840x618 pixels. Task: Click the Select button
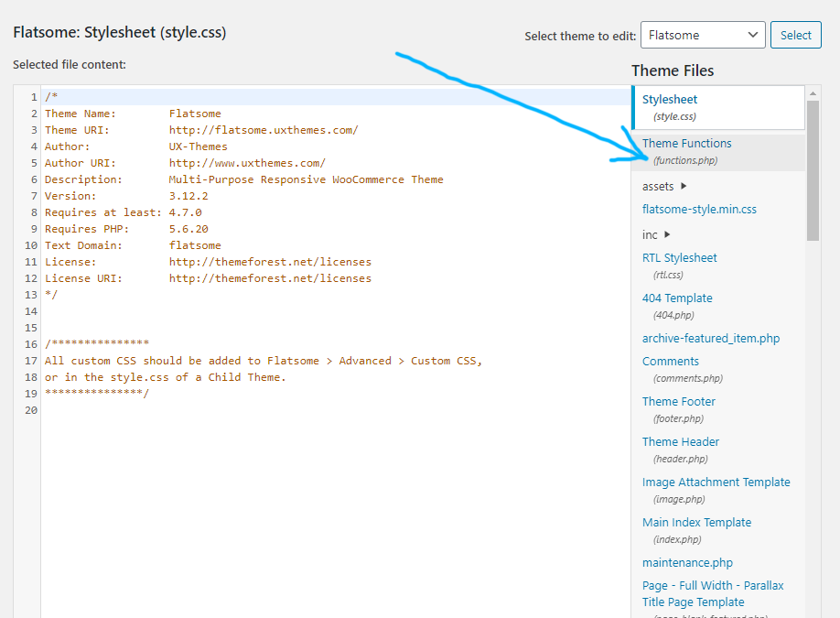[x=795, y=35]
